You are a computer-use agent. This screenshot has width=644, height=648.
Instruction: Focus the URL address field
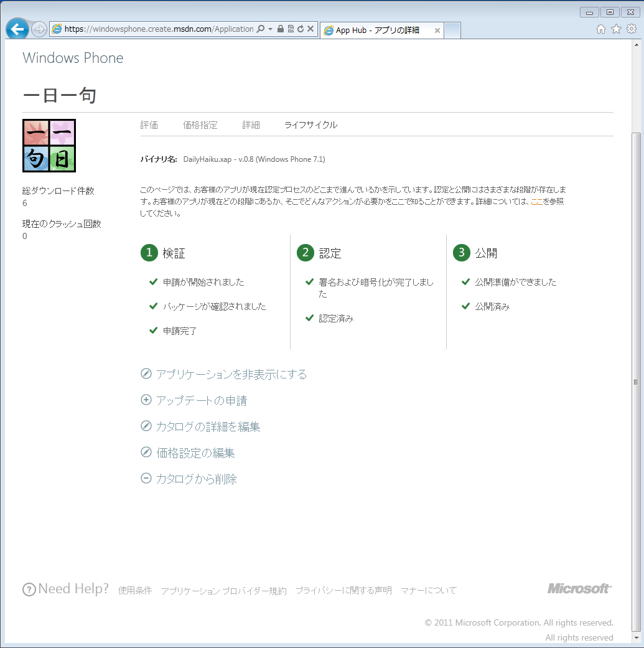point(159,29)
